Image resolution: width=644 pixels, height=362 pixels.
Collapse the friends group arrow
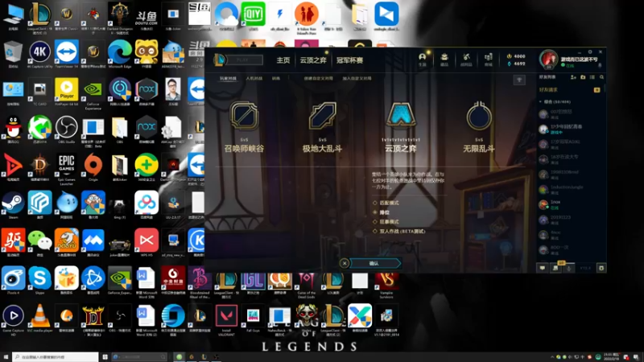(540, 101)
